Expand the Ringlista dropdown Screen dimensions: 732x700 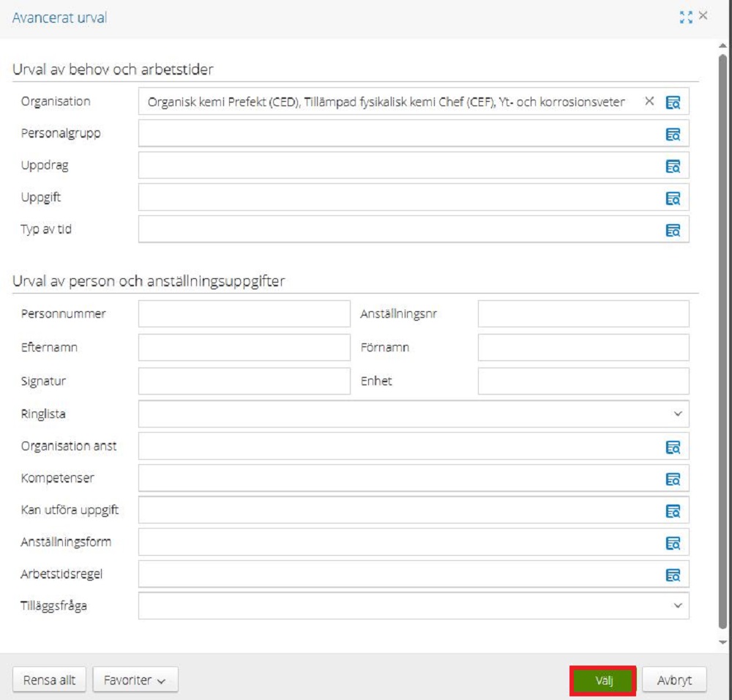pyautogui.click(x=678, y=414)
